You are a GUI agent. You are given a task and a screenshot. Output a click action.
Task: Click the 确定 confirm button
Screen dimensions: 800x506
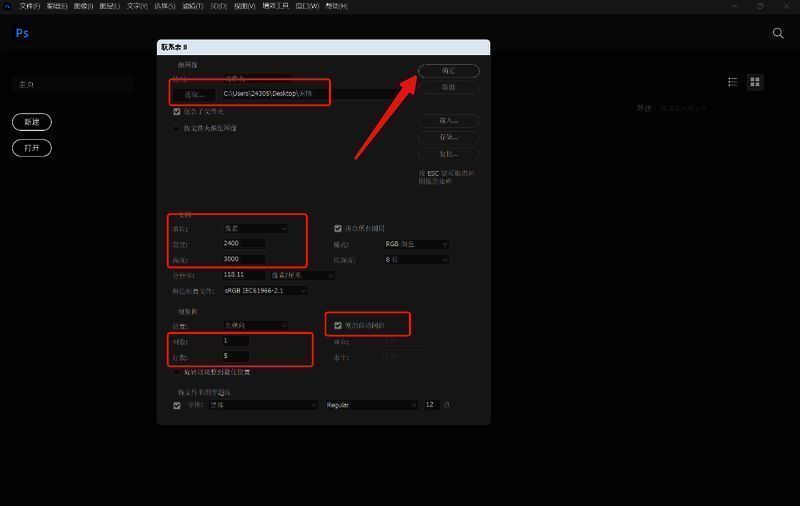point(449,71)
